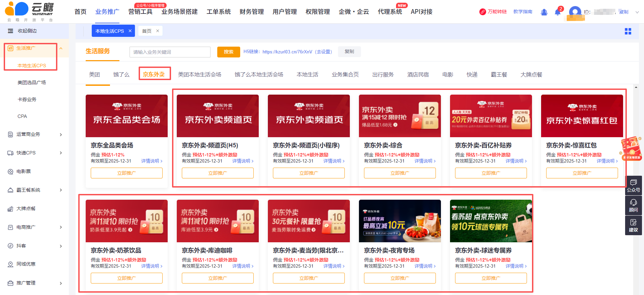The height and width of the screenshot is (295, 644).
Task: Expand 推广管理 submenu arrow
Action: [61, 283]
